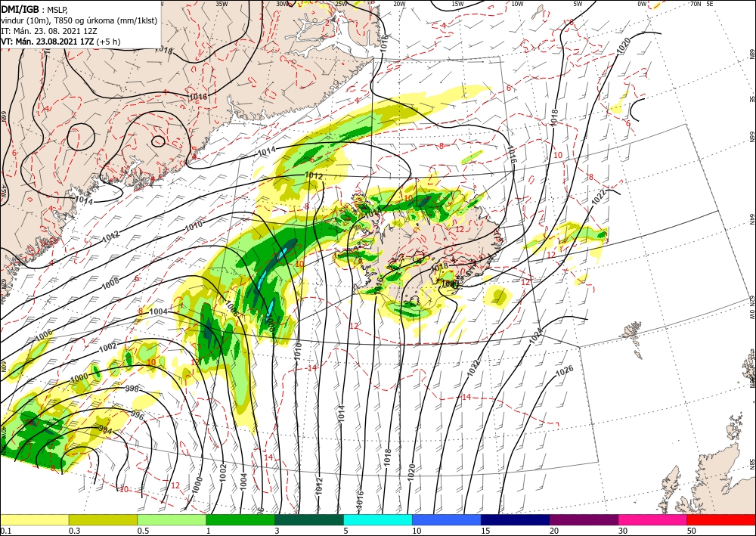Click the 15W longitude label
This screenshot has height=536, width=756.
(457, 3)
